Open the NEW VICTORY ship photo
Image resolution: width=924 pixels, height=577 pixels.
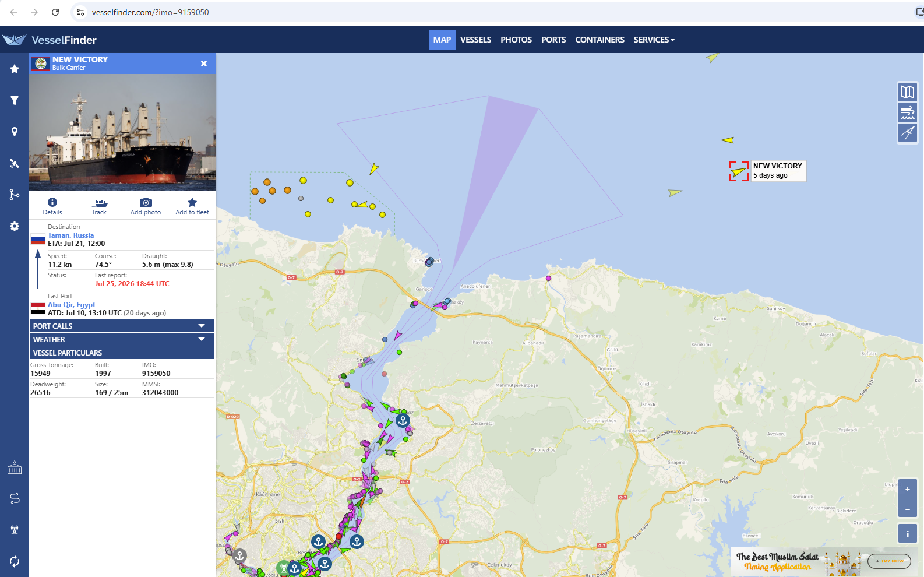122,132
